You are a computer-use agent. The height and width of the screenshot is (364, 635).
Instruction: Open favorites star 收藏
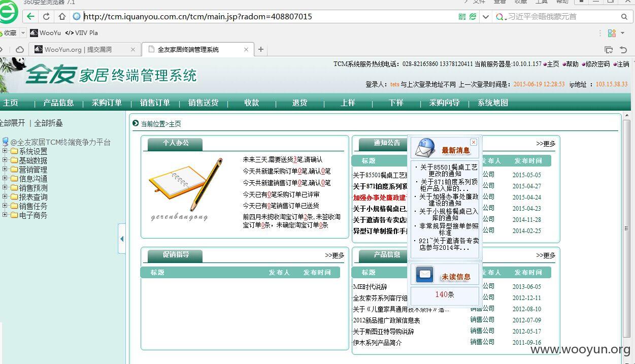(8, 33)
